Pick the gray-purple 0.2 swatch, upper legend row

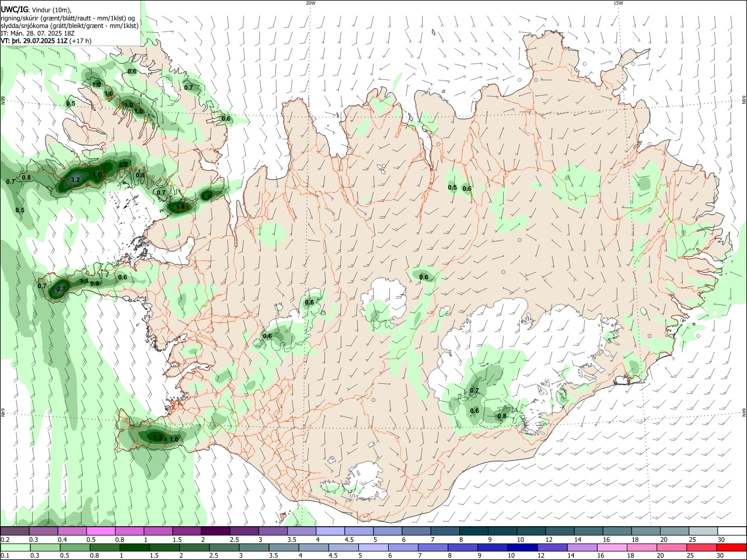(15, 531)
